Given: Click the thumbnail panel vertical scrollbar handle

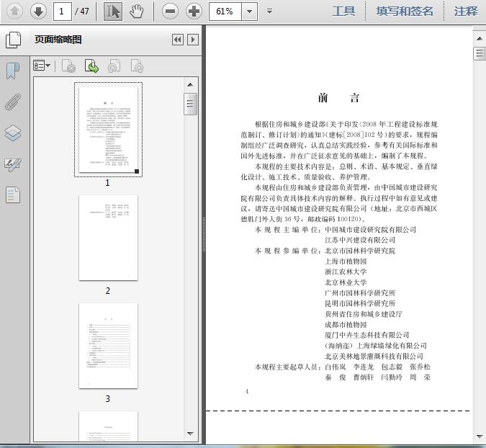Looking at the screenshot, I should 190,104.
